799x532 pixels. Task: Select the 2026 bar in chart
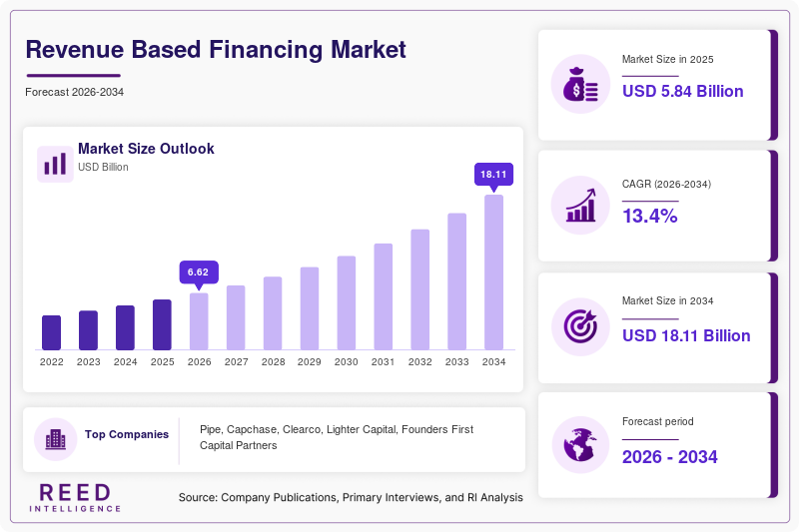(199, 321)
